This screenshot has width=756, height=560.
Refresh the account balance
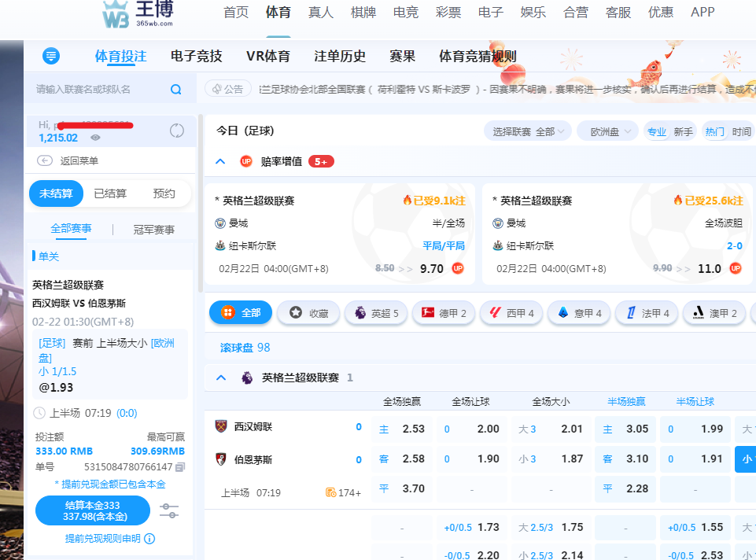176,131
